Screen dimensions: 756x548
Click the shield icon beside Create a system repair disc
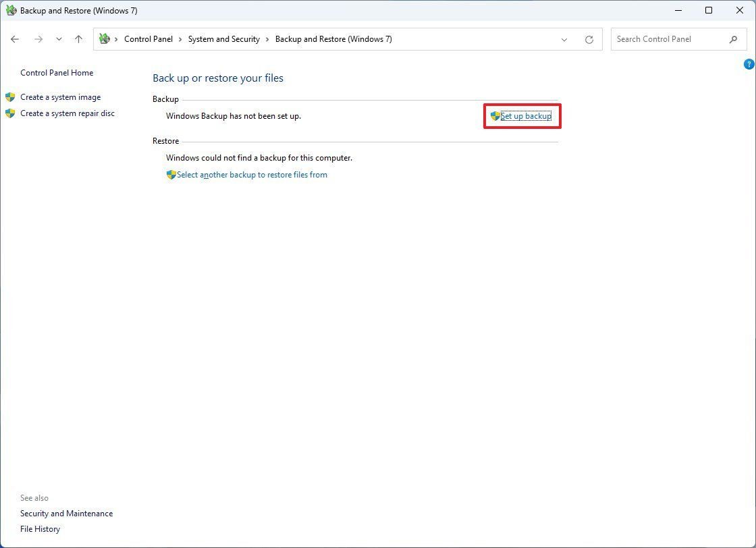tap(11, 113)
